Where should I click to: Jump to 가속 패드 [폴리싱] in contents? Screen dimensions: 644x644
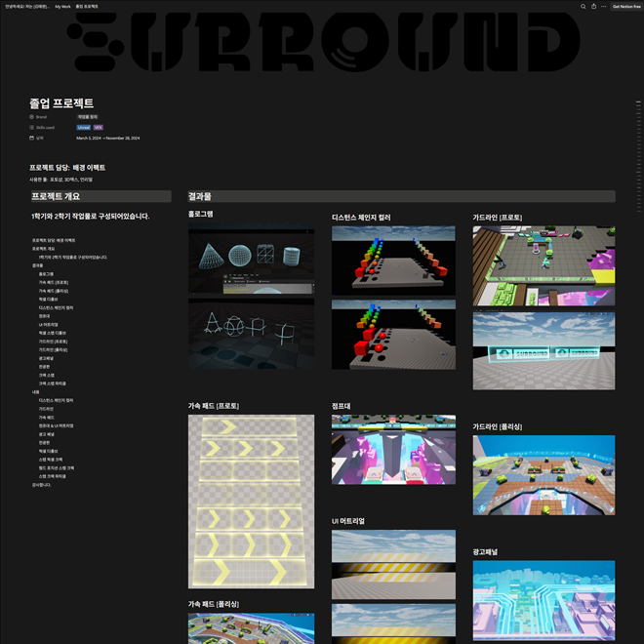(54, 291)
